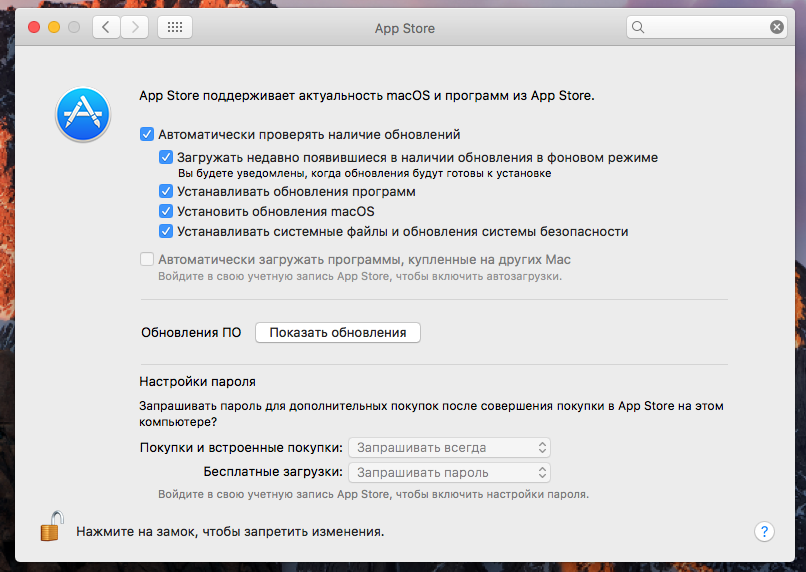Screen dimensions: 806x572
Task: Uncheck "Загружать недавно появившиеся" updates in background
Action: click(166, 157)
